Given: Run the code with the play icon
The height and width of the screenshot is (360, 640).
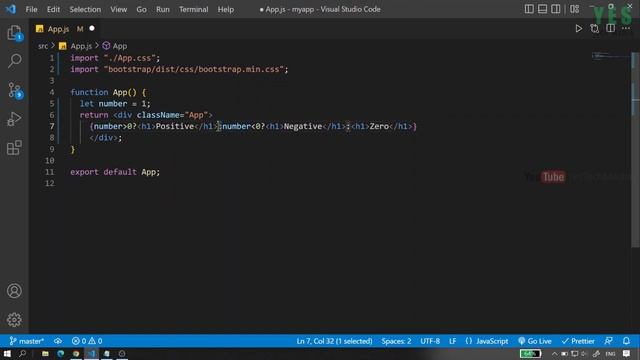Looking at the screenshot, I should click(x=578, y=29).
